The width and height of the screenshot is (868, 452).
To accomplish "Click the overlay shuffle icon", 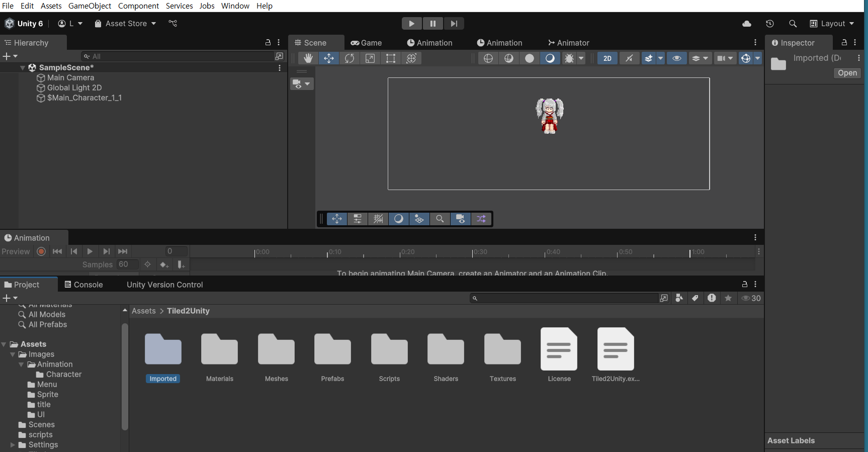I will point(481,219).
